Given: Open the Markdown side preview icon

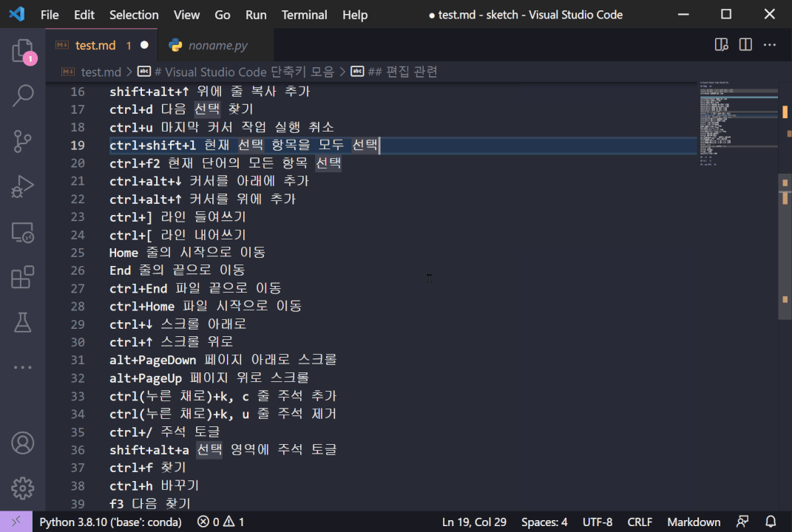Looking at the screenshot, I should [x=721, y=44].
